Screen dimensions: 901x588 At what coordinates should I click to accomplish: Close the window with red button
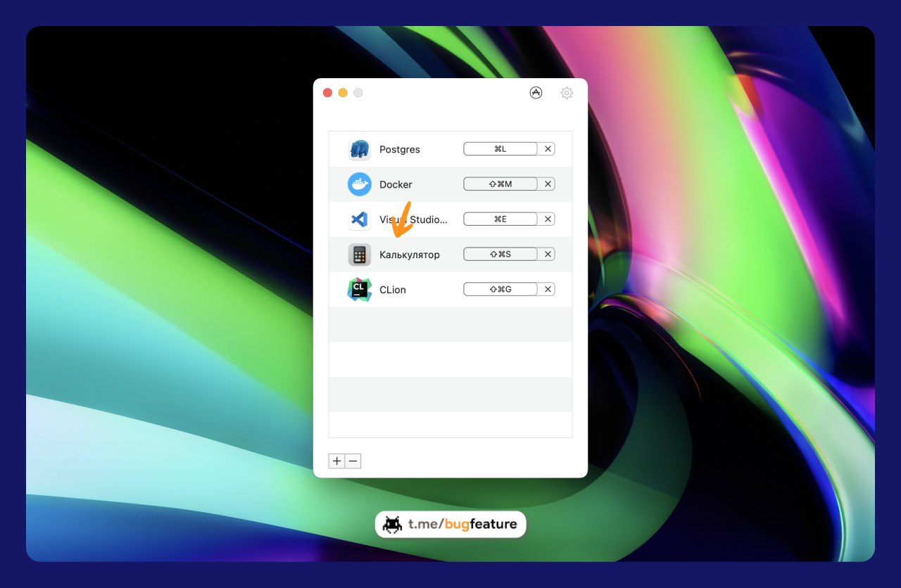327,93
